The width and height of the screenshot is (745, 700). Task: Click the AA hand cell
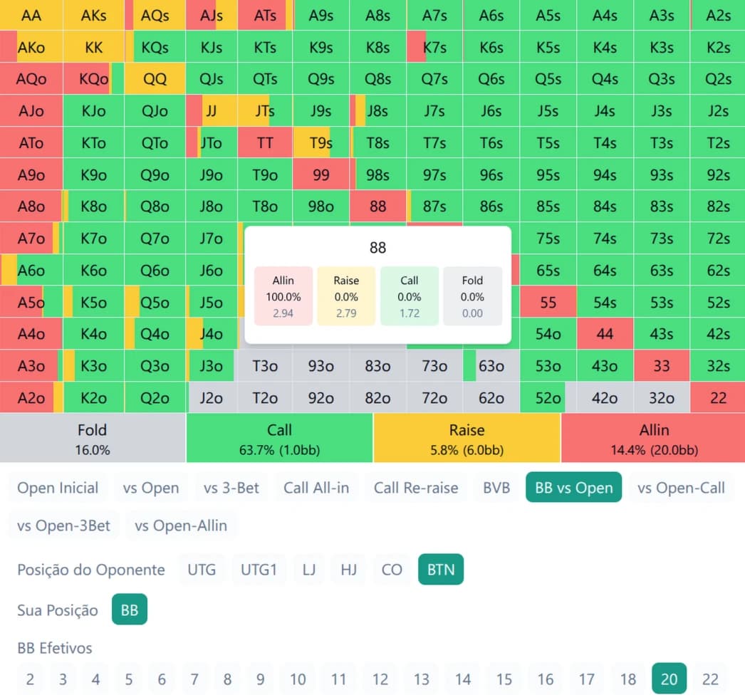coord(31,16)
